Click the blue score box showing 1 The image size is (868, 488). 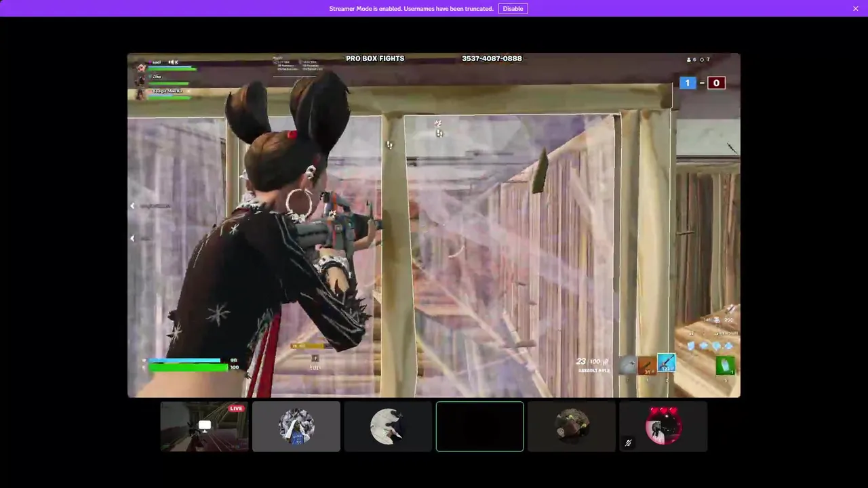(688, 83)
